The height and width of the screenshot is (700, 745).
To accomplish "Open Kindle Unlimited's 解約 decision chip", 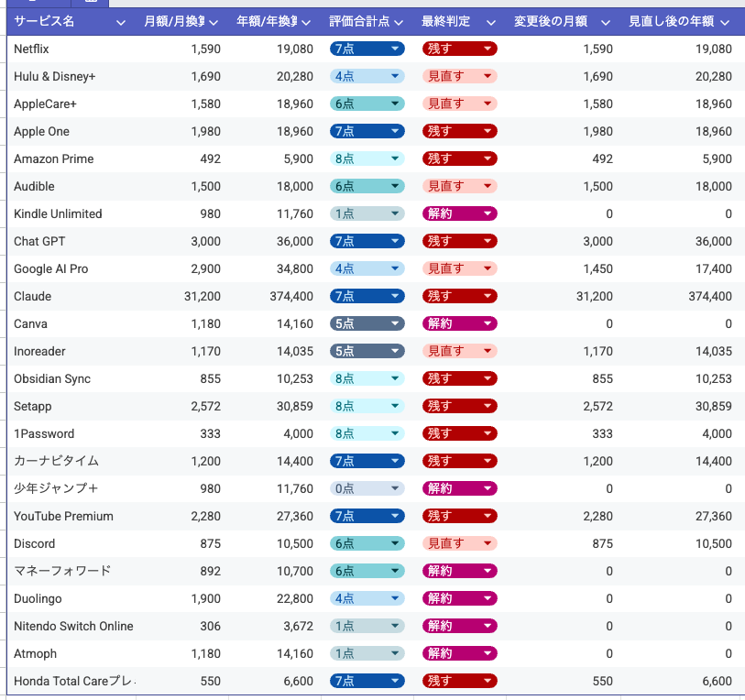I will pyautogui.click(x=459, y=213).
